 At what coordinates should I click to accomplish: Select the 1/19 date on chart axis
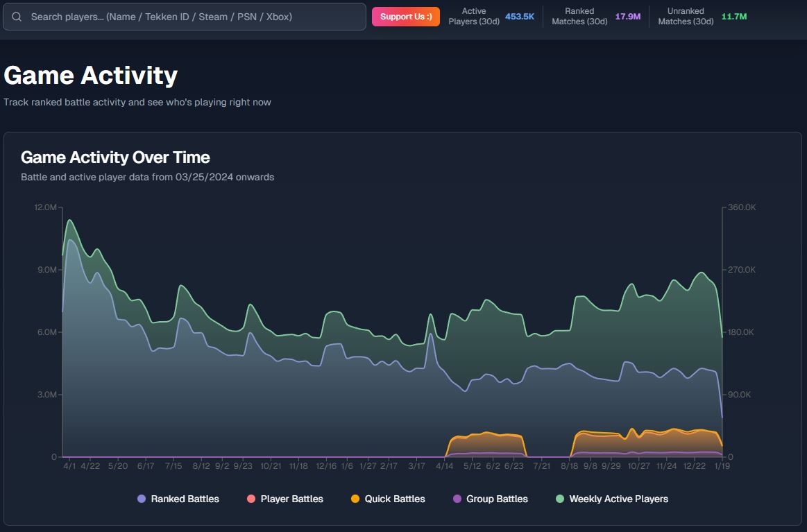click(x=722, y=467)
